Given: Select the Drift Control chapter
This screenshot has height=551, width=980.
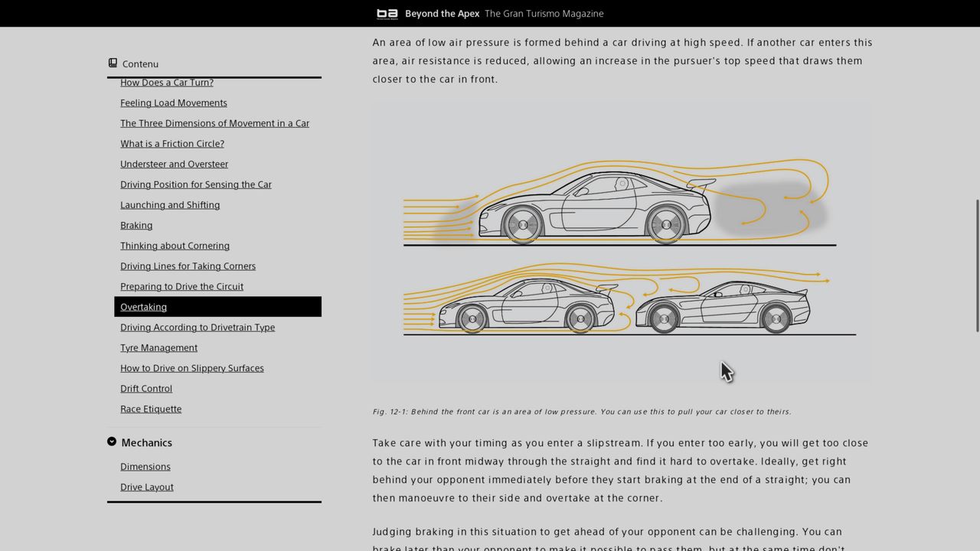Looking at the screenshot, I should pos(146,389).
